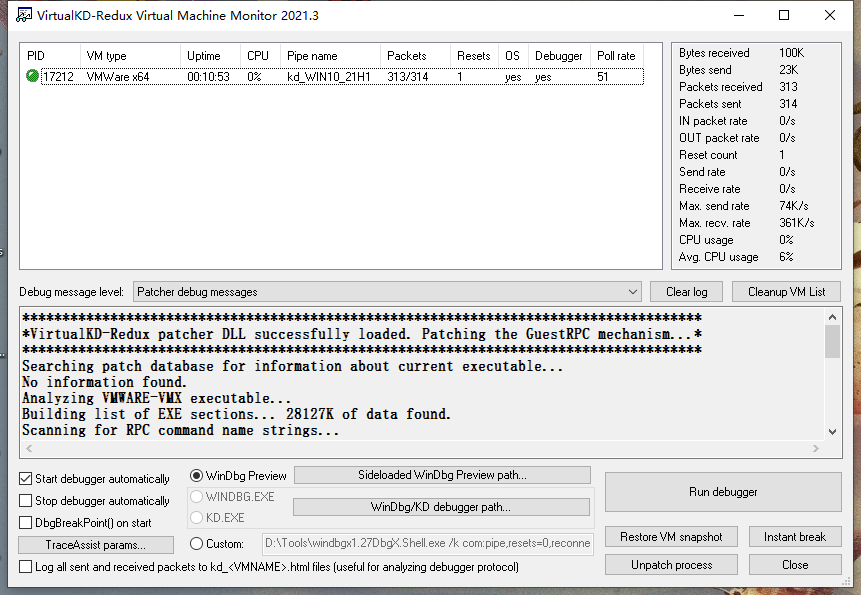Click the VMWare x64 VM type cell
This screenshot has width=861, height=595.
click(118, 77)
